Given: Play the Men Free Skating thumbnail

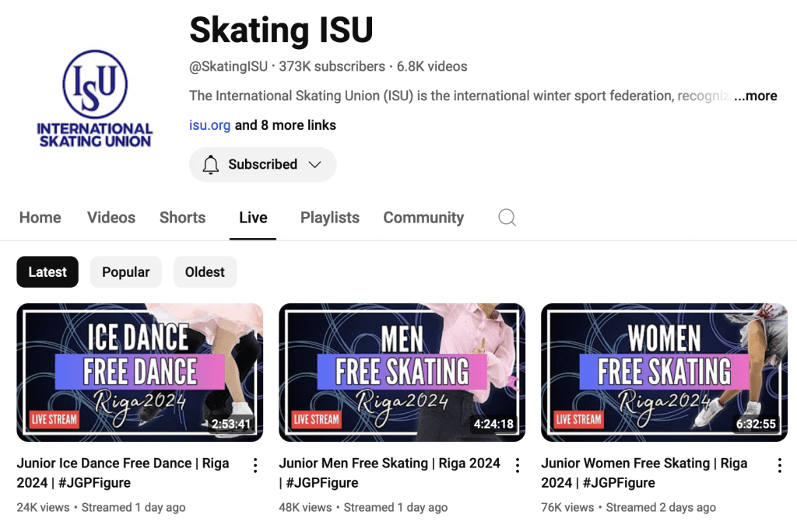Looking at the screenshot, I should tap(402, 373).
